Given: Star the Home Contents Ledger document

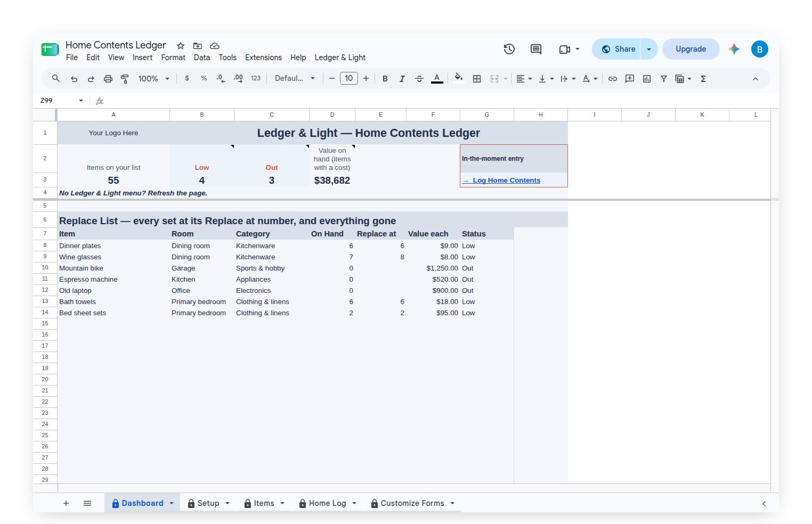Looking at the screenshot, I should point(181,46).
